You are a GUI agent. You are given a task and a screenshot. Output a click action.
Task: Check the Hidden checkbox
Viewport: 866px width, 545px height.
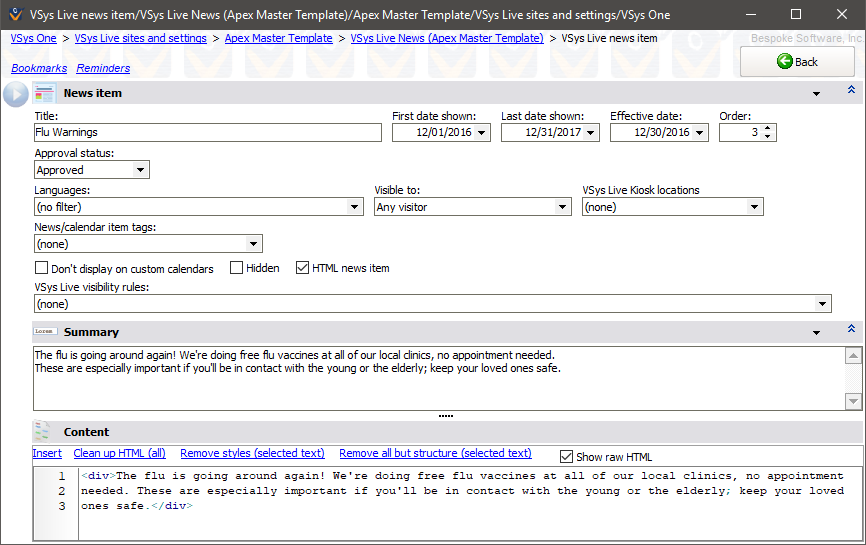tap(237, 268)
